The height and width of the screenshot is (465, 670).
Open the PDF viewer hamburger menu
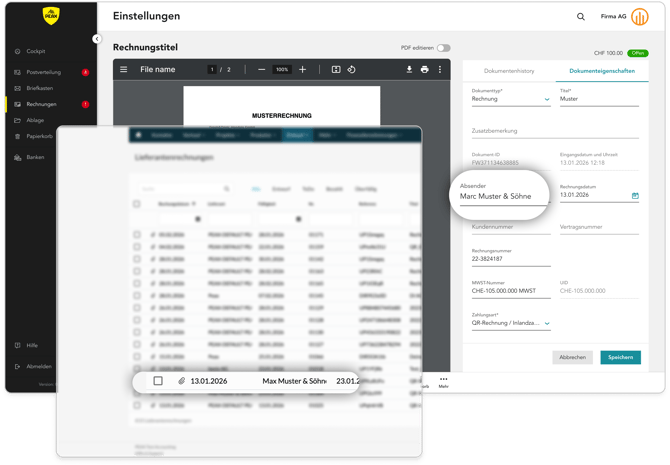(x=124, y=70)
